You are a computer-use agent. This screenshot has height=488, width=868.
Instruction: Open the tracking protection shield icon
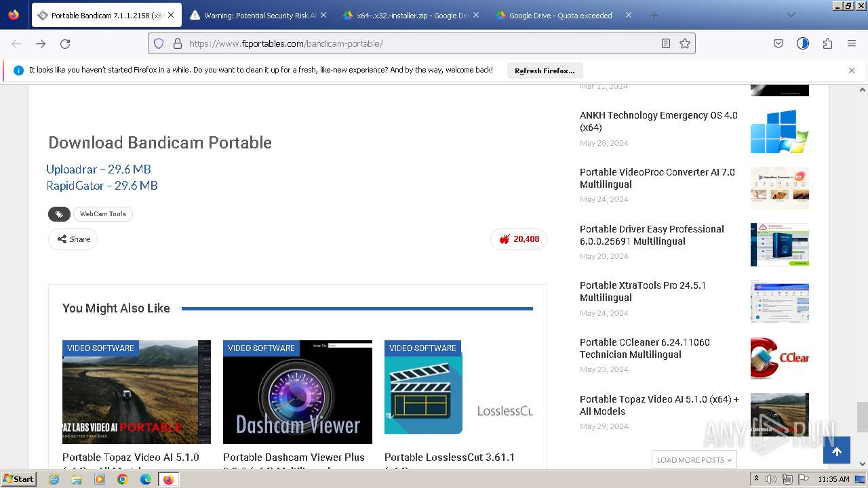point(159,43)
